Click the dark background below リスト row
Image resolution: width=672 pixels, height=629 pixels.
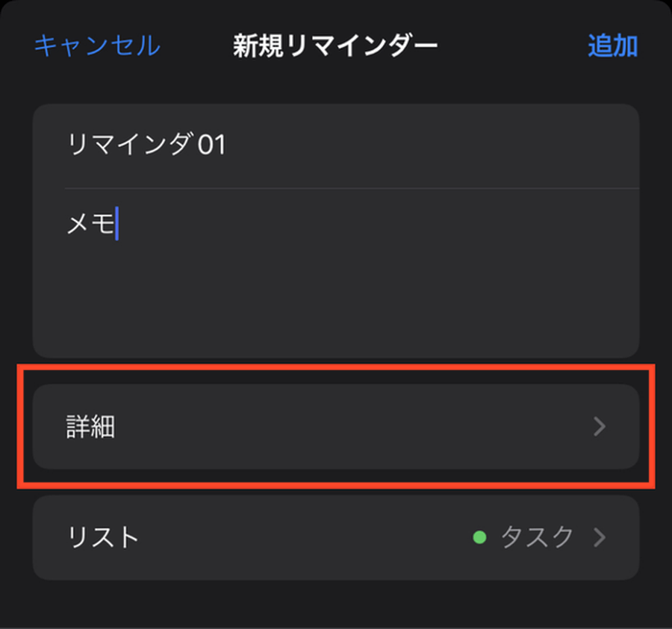click(x=336, y=604)
